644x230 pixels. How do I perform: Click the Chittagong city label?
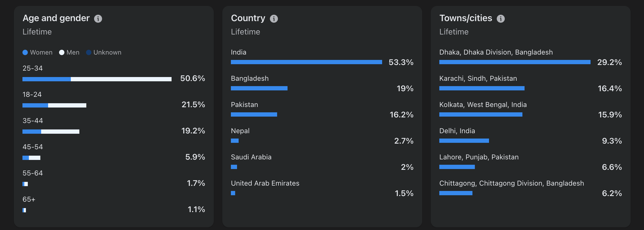pyautogui.click(x=511, y=183)
